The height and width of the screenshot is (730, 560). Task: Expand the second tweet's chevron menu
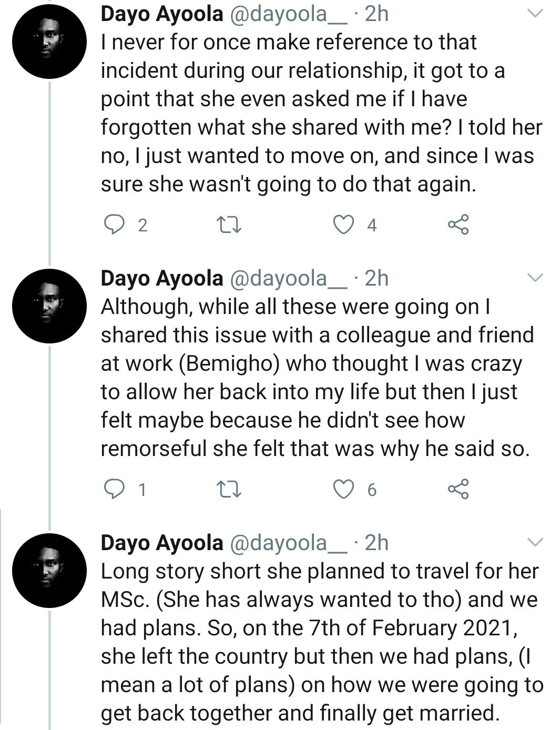pyautogui.click(x=535, y=278)
